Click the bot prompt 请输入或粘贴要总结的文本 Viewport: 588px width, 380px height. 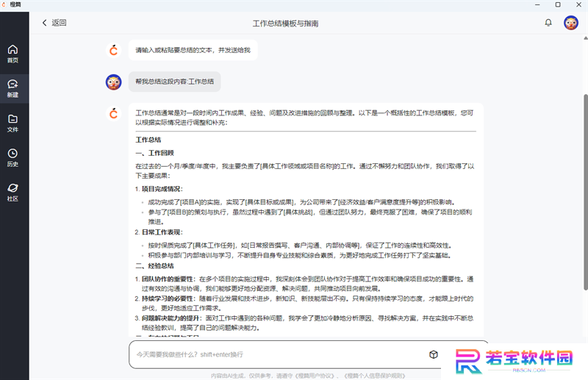pos(193,50)
